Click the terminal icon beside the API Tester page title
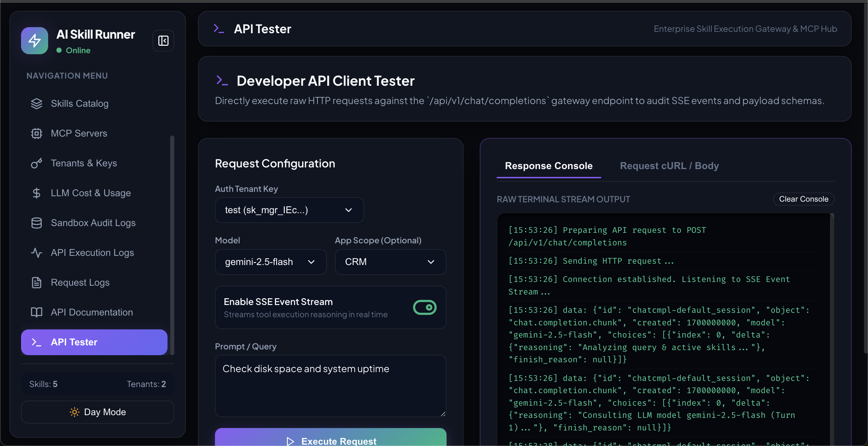This screenshot has height=446, width=868. click(x=219, y=29)
